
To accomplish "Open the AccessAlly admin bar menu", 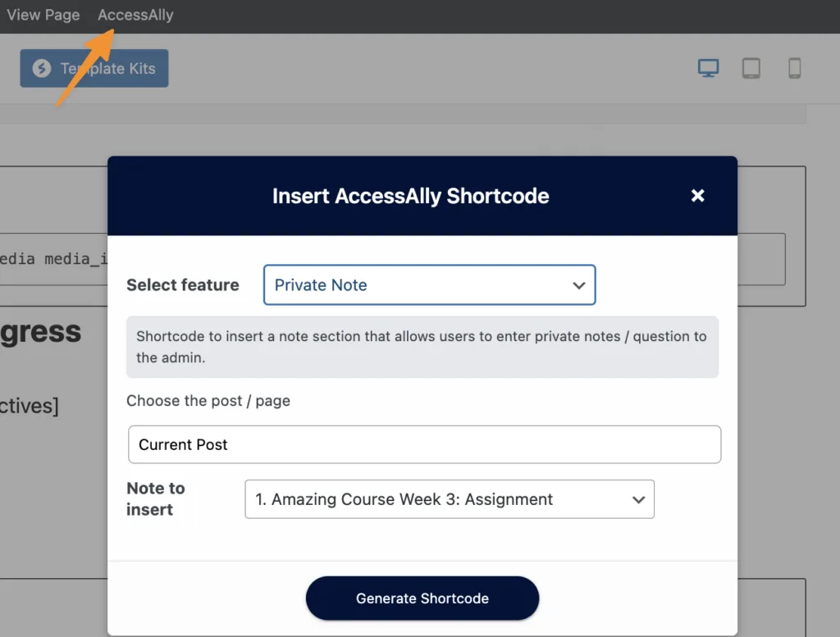I will tap(135, 14).
